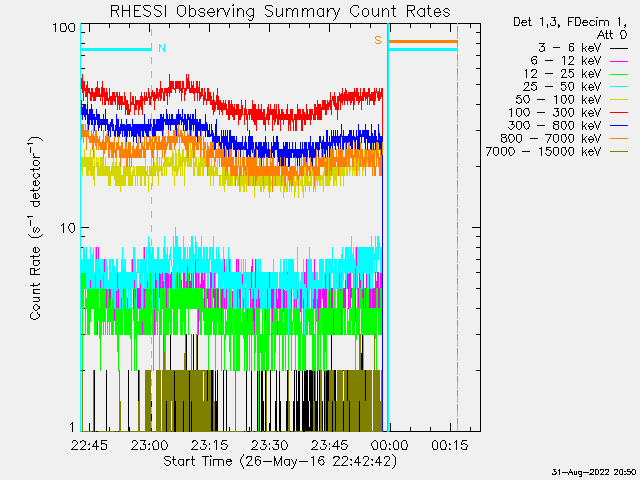Click the Det 1,3, FDecim 1 header text

pyautogui.click(x=570, y=22)
